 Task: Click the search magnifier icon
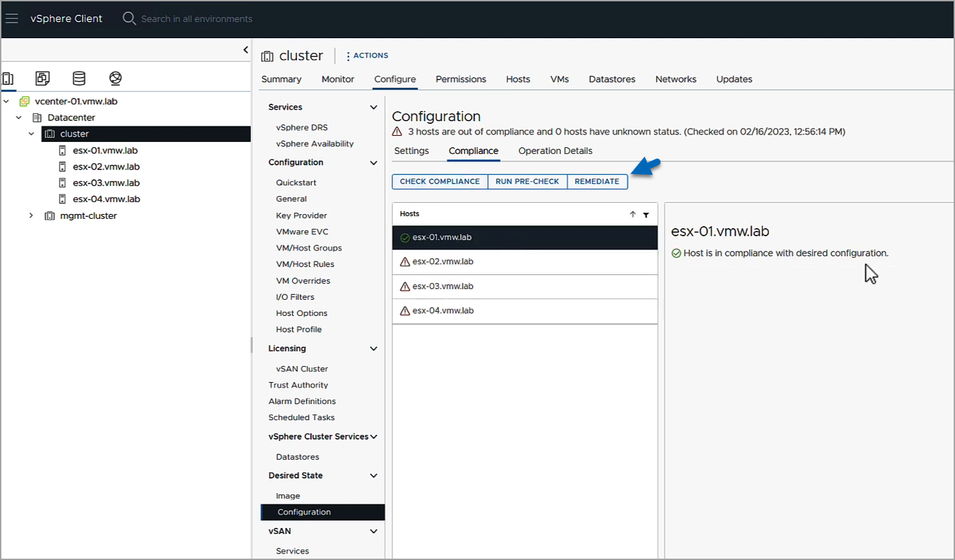[x=129, y=19]
